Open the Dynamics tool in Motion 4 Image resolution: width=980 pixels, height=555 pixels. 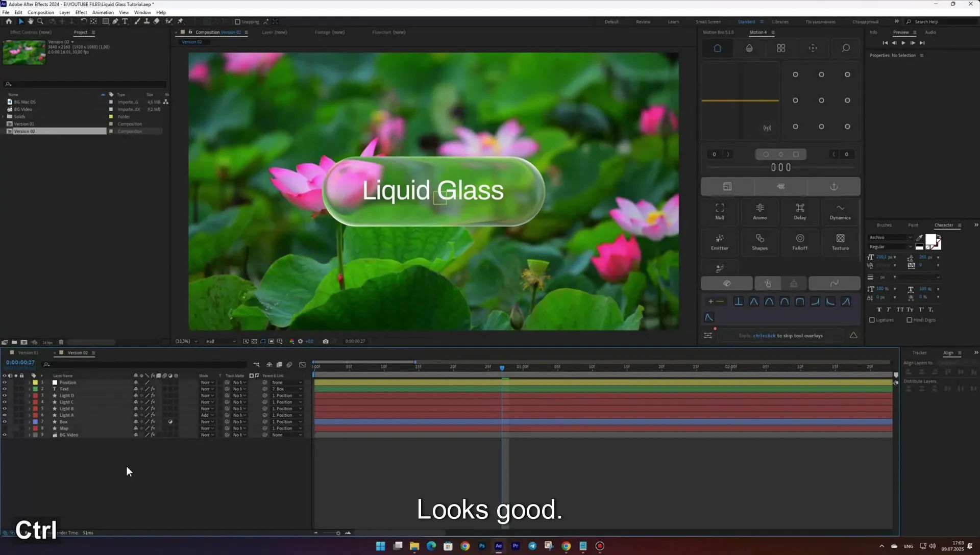pos(840,212)
